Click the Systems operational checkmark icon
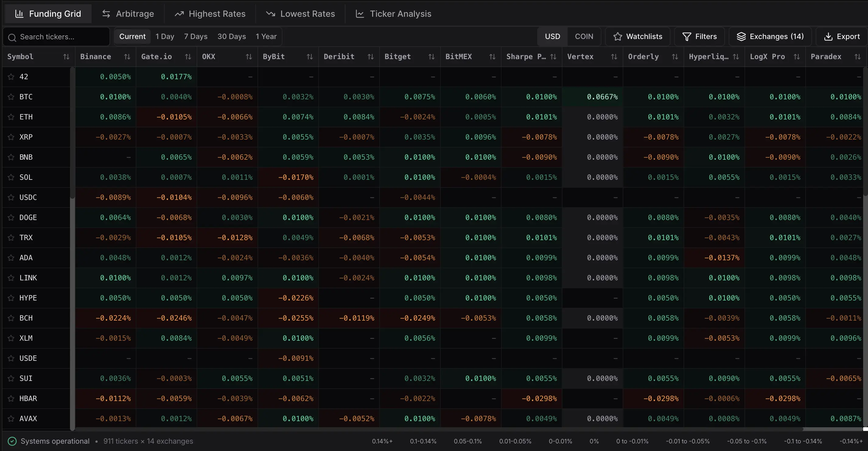868x451 pixels. pyautogui.click(x=12, y=441)
